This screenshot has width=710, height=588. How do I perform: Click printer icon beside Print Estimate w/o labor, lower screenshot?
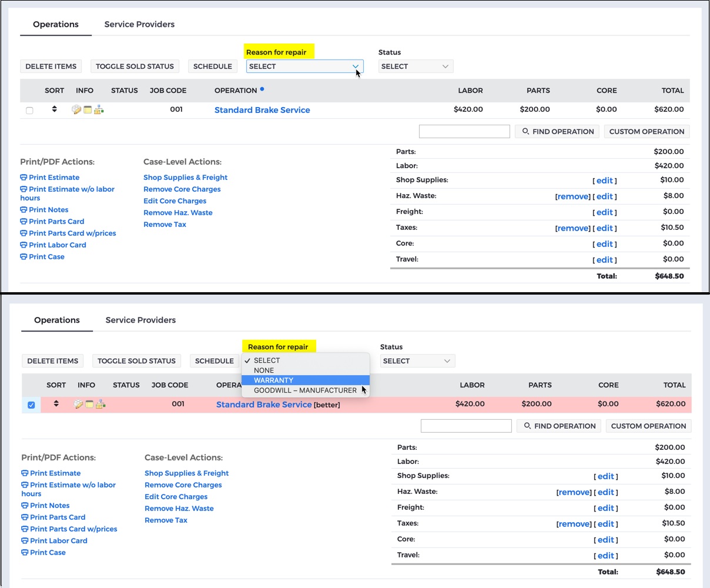pyautogui.click(x=25, y=485)
